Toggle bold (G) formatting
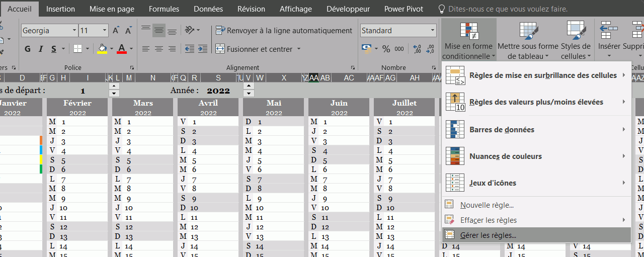The height and width of the screenshot is (257, 644). pyautogui.click(x=28, y=49)
